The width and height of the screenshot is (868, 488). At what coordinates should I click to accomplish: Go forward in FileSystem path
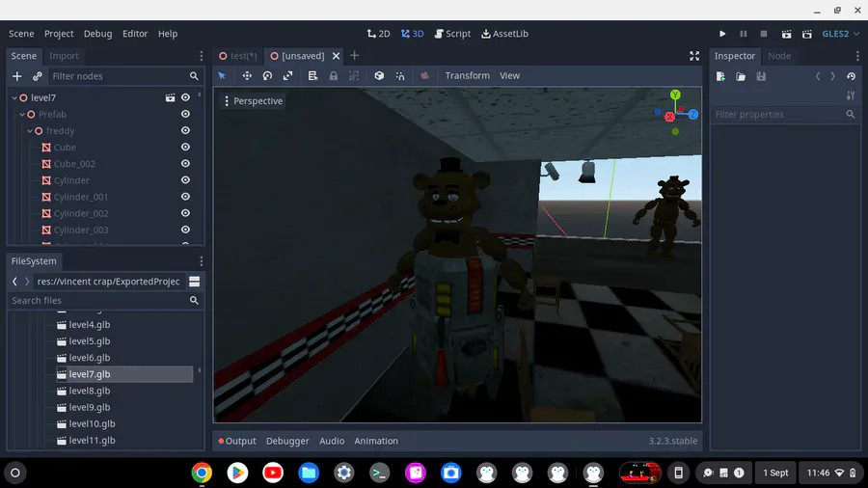coord(27,282)
